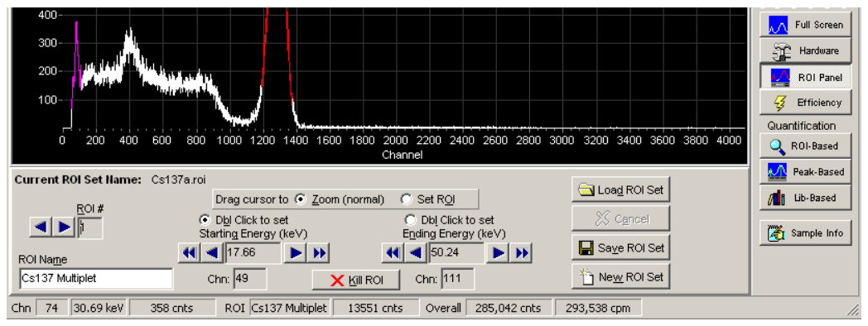The width and height of the screenshot is (868, 326).
Task: Open the Efficiency calibration panel
Action: click(x=805, y=103)
